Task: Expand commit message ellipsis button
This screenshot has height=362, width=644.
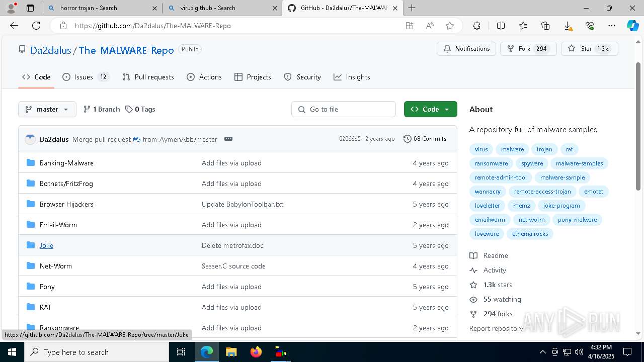Action: pos(228,139)
